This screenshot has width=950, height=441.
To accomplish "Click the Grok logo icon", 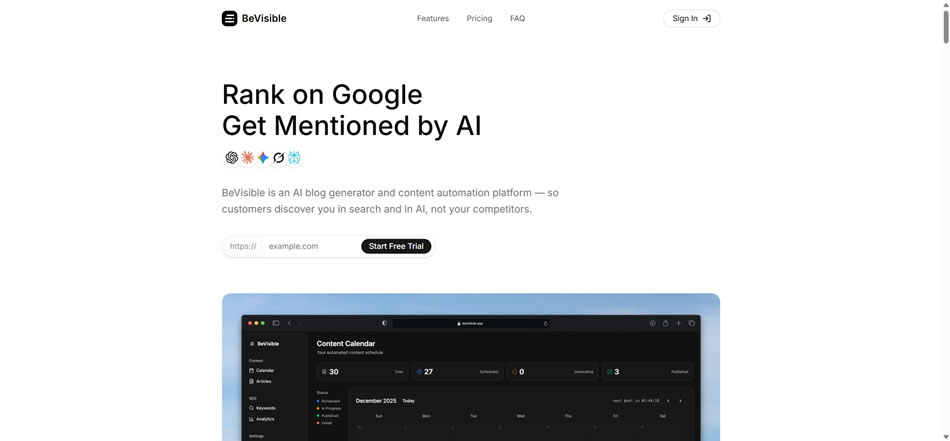I will click(x=279, y=158).
